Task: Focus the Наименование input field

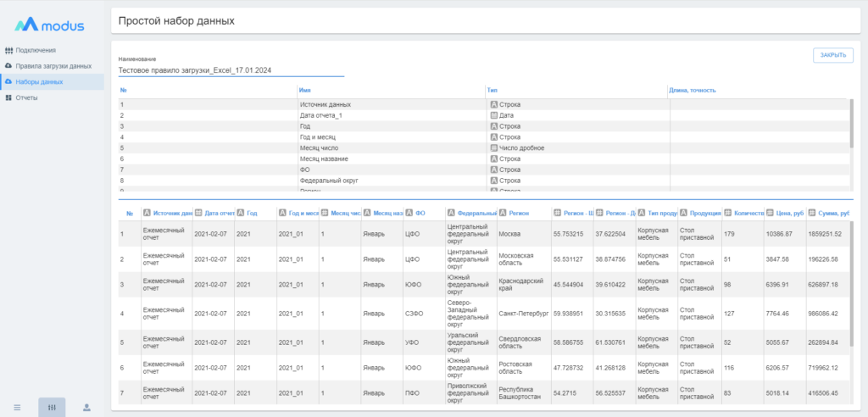Action: pos(231,71)
